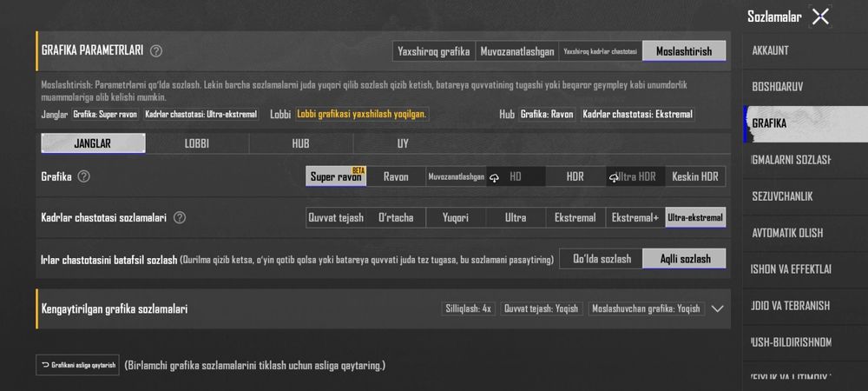Viewport: 868px width, 391px height.
Task: Go to GRAFIKA settings section
Action: click(x=806, y=124)
